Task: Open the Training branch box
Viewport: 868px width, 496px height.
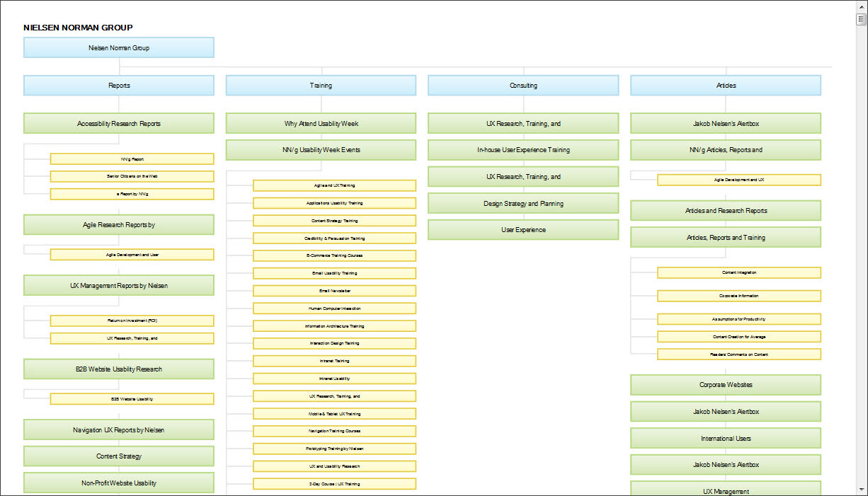Action: pyautogui.click(x=321, y=85)
